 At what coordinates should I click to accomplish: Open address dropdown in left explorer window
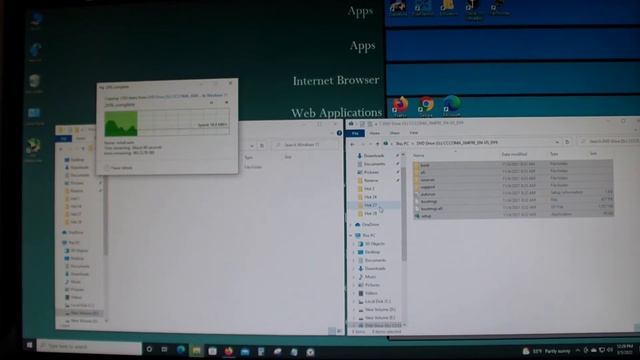pos(252,146)
